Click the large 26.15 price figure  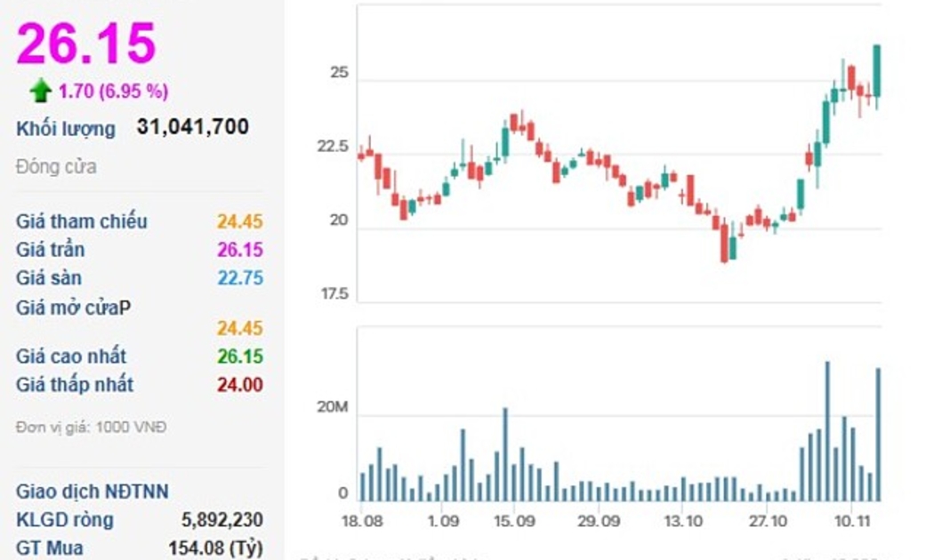pyautogui.click(x=86, y=43)
